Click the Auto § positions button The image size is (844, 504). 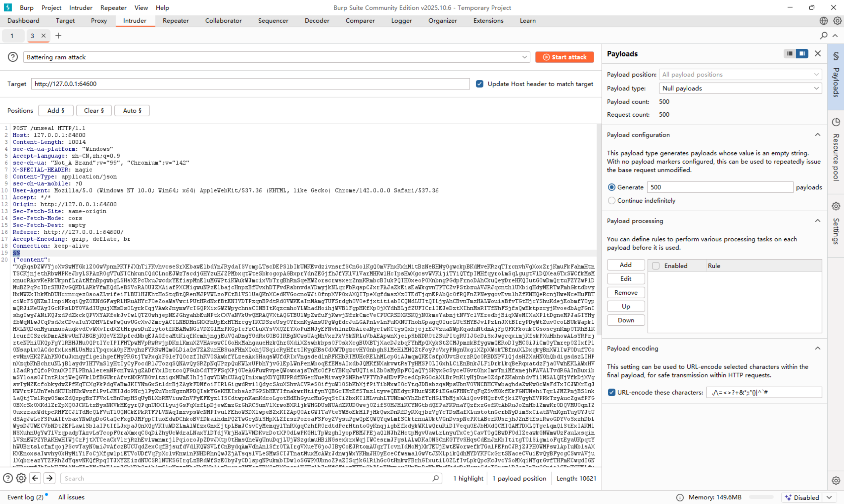click(x=132, y=110)
